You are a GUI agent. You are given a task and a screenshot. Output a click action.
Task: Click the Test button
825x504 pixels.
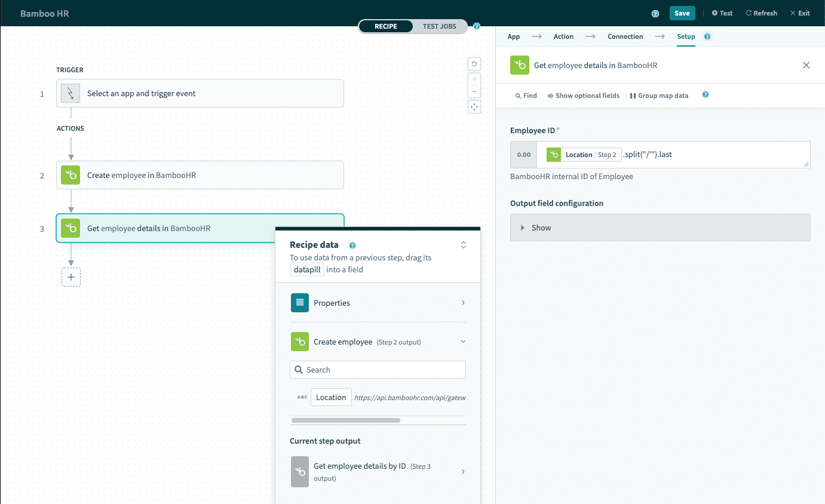pos(722,13)
